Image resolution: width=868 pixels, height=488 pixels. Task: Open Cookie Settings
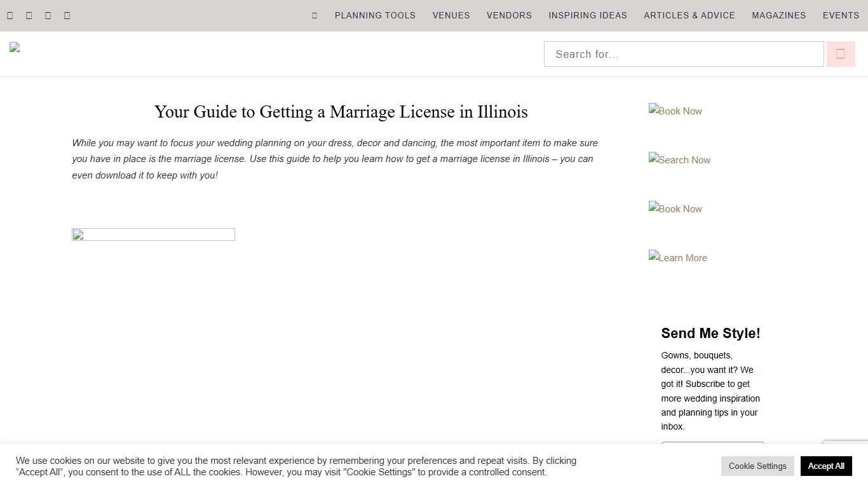pos(757,466)
